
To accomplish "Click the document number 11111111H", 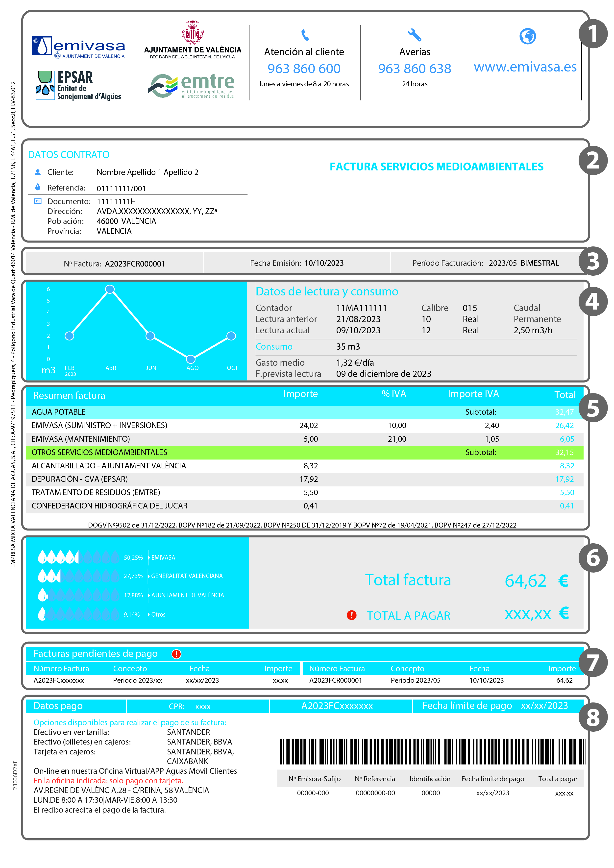I will tap(116, 201).
